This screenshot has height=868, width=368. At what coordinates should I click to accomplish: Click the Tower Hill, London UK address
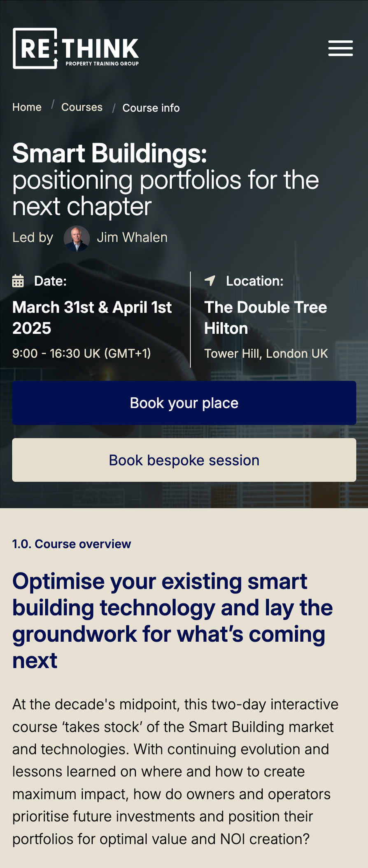point(266,354)
